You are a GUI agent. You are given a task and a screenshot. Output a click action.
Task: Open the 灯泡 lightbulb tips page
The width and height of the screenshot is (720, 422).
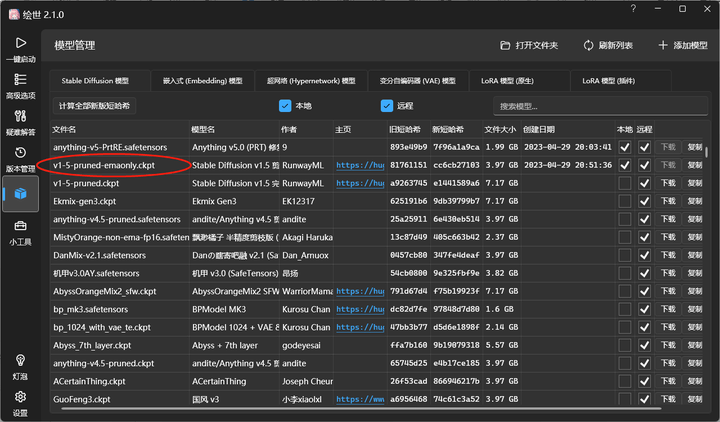[x=20, y=367]
